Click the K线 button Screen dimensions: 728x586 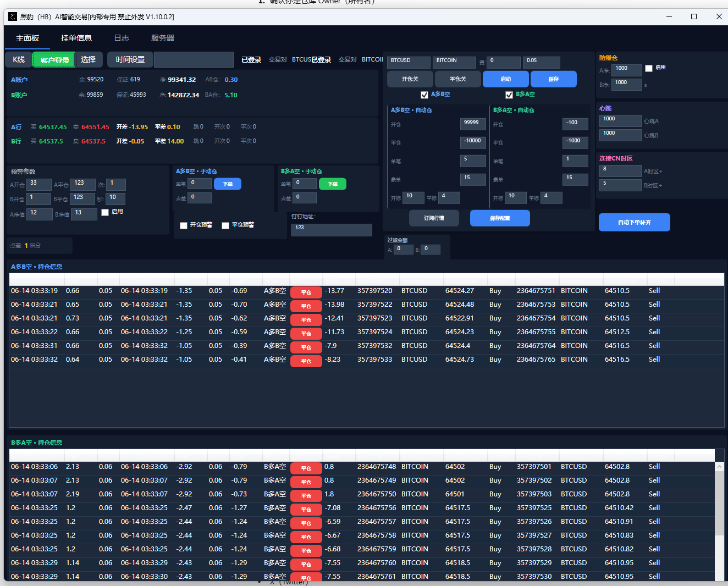click(19, 59)
